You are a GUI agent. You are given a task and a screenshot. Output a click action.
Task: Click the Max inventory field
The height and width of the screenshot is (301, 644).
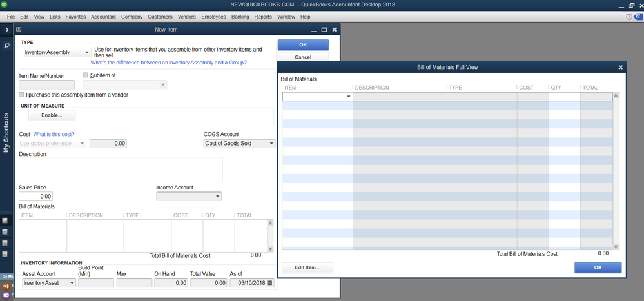pyautogui.click(x=134, y=283)
